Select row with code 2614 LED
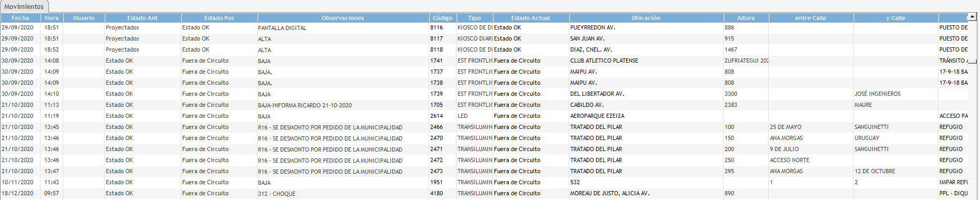 click(x=484, y=116)
